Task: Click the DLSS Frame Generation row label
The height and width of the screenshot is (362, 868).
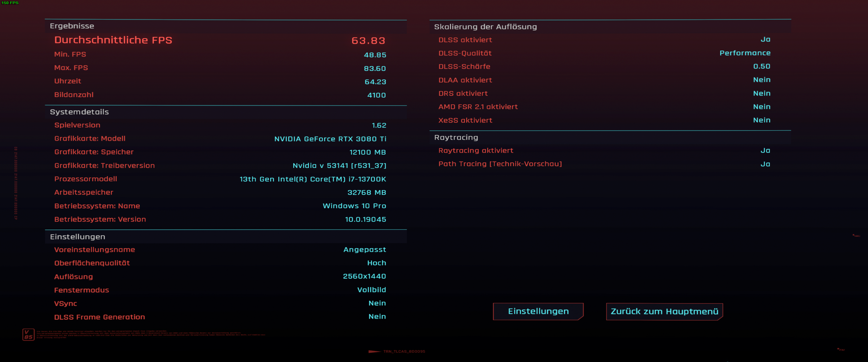Action: (x=99, y=317)
